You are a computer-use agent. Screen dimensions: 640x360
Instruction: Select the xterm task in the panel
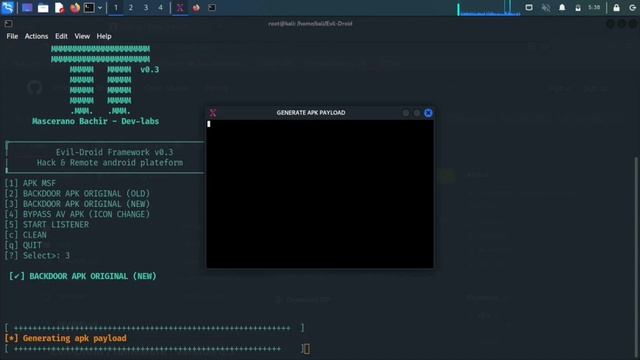[180, 8]
